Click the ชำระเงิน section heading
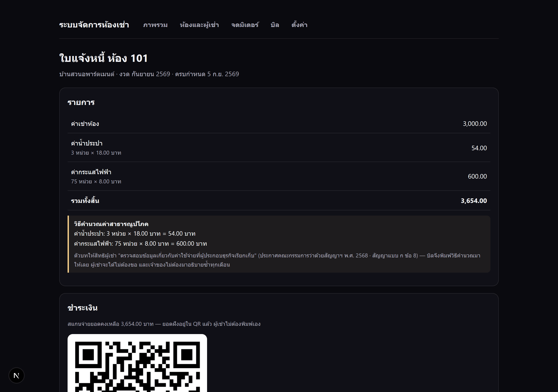The height and width of the screenshot is (392, 558). [82, 308]
